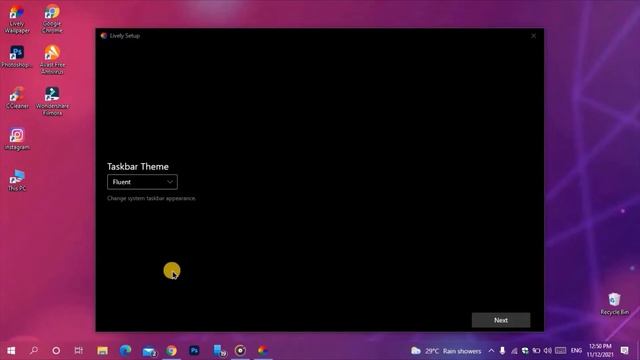Open the Avast Free Antivirus desktop shortcut
Viewport: 640px width, 360px height.
pyautogui.click(x=52, y=60)
